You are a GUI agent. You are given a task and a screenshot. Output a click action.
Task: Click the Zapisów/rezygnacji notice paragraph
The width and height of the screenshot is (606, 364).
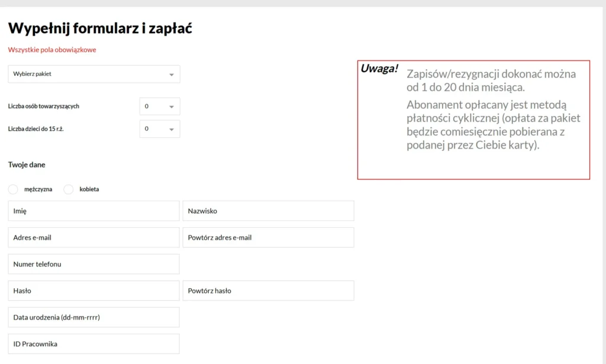coord(491,80)
